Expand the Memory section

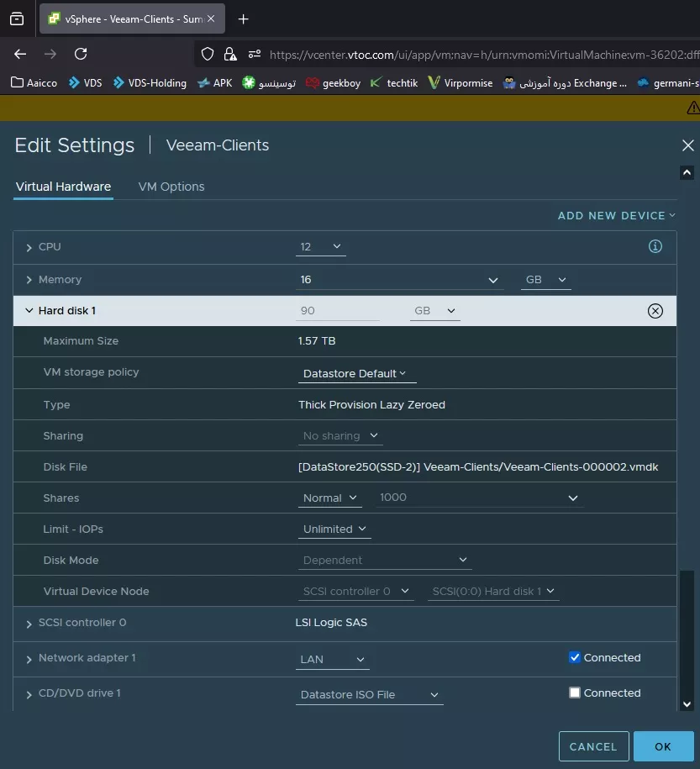click(x=29, y=280)
